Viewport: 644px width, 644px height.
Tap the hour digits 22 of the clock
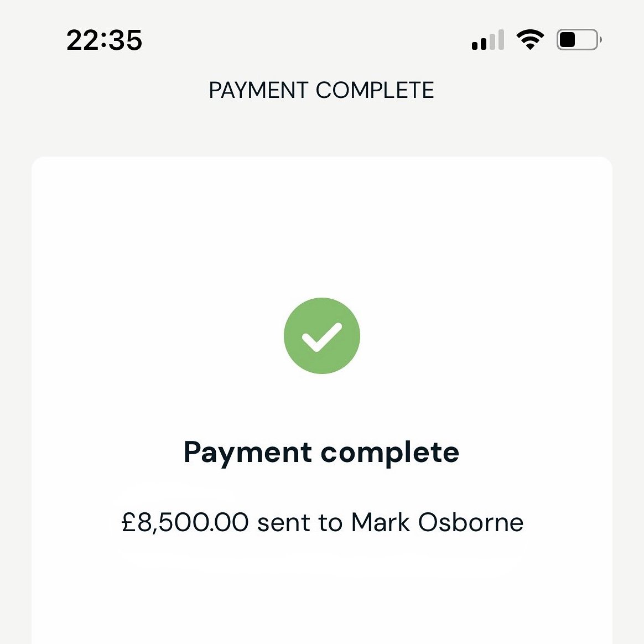tap(83, 40)
